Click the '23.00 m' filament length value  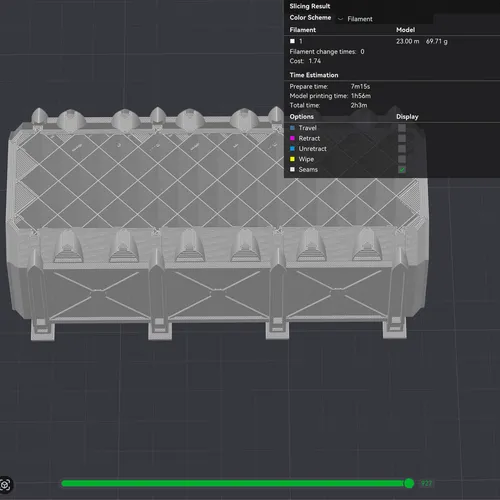point(408,41)
